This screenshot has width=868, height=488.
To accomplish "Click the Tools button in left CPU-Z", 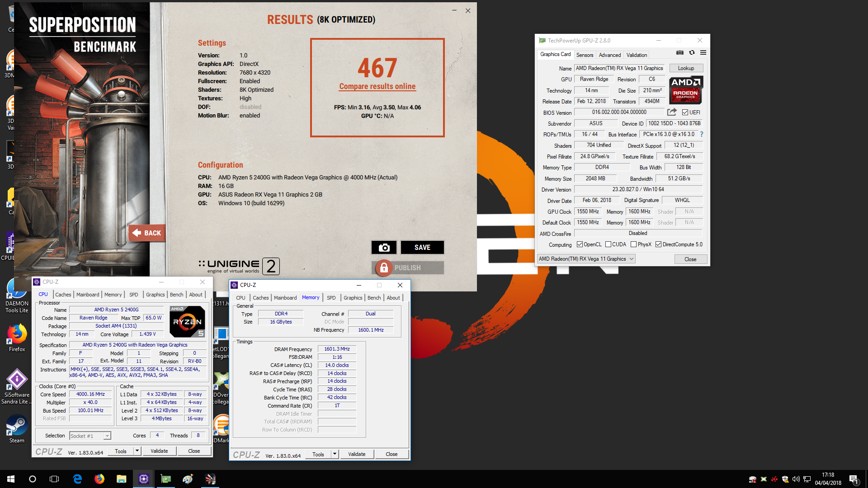I will click(x=121, y=451).
